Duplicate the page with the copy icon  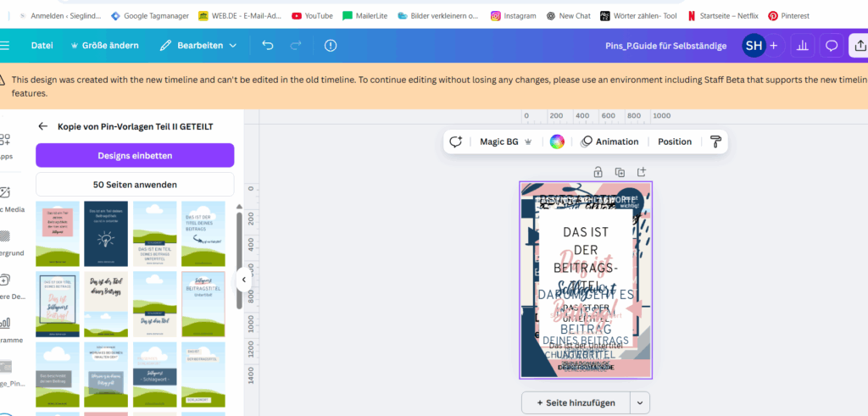point(620,172)
